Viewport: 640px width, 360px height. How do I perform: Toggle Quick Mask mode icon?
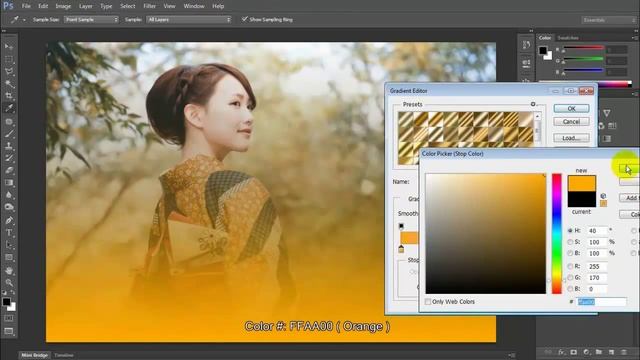[9, 318]
